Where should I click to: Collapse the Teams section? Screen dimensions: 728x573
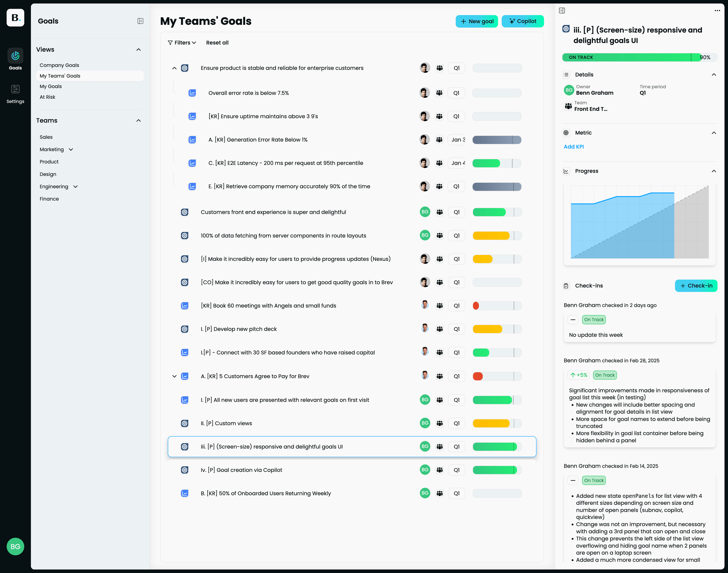click(x=139, y=121)
